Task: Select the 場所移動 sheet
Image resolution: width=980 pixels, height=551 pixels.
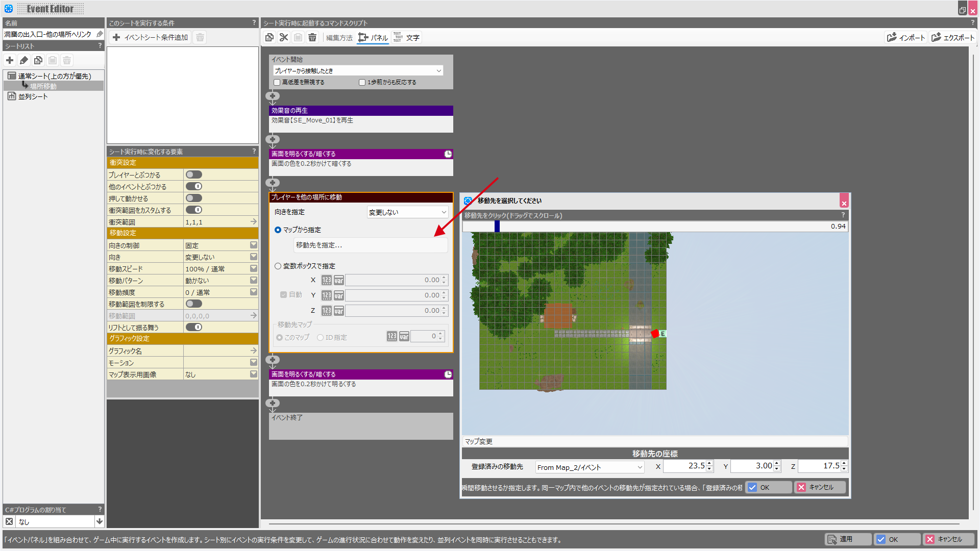Action: coord(43,86)
